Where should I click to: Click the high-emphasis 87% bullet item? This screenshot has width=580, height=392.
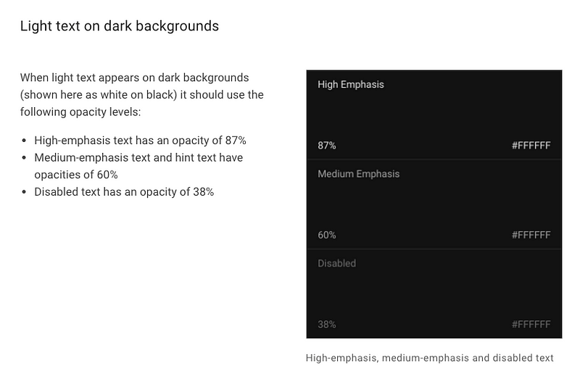(x=140, y=141)
